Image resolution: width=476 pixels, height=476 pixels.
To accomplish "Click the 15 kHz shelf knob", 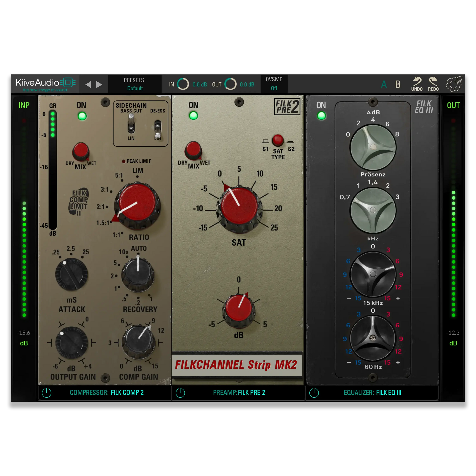I will coord(373,274).
